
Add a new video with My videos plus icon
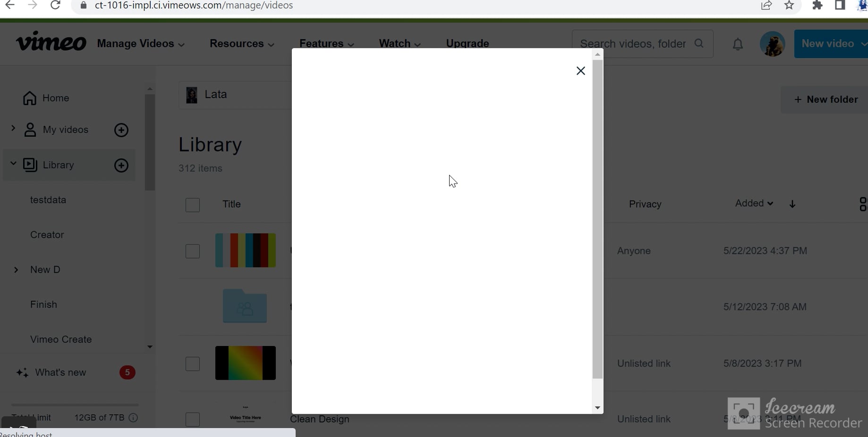coord(121,130)
